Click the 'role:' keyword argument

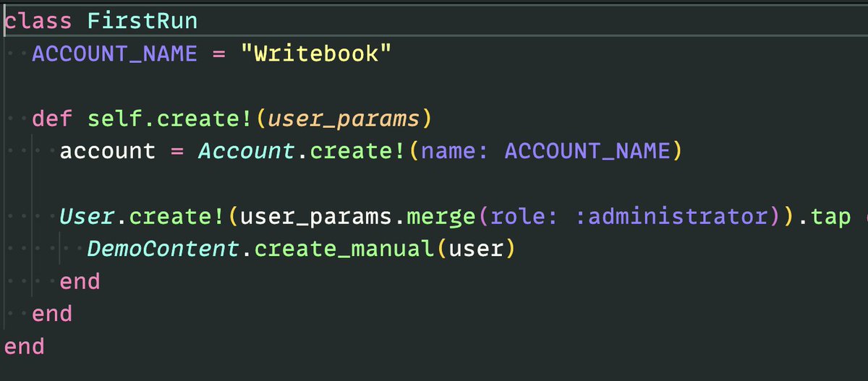[522, 216]
